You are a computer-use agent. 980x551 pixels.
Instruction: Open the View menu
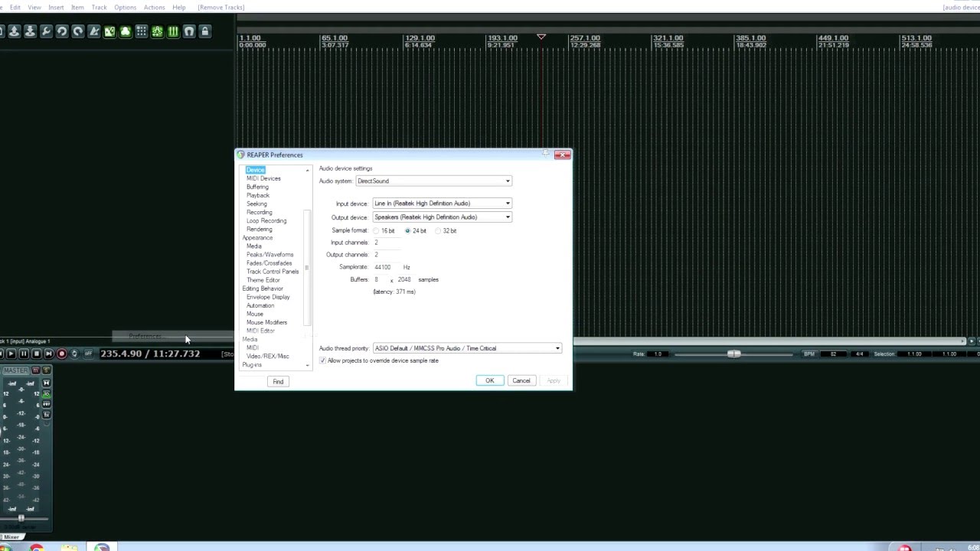click(x=34, y=7)
